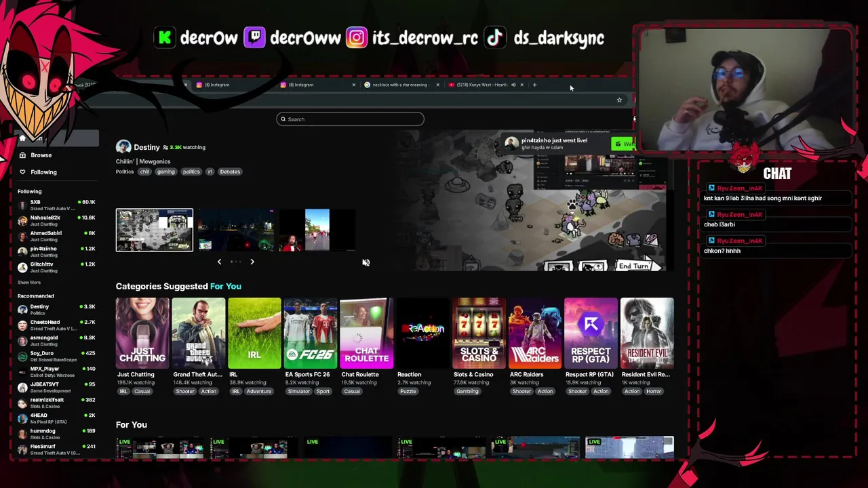
Task: Open the Reaction category card
Action: 422,333
